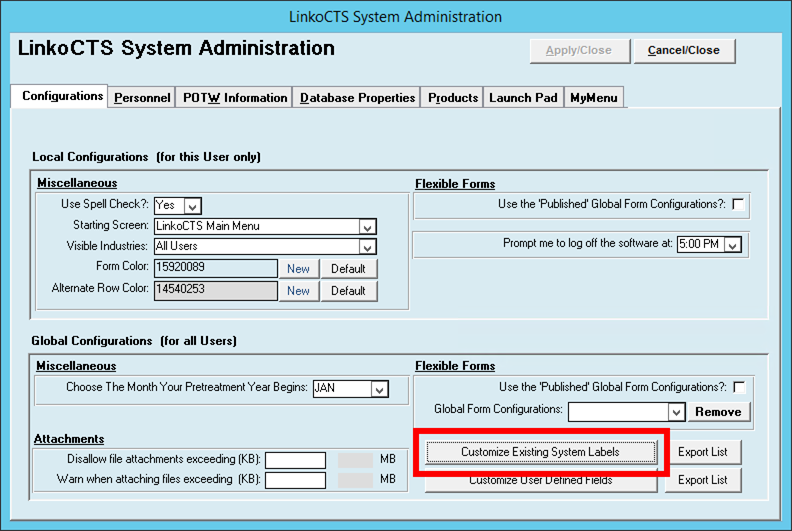The image size is (792, 531).
Task: Expand the Use Spell Check dropdown
Action: pos(192,206)
